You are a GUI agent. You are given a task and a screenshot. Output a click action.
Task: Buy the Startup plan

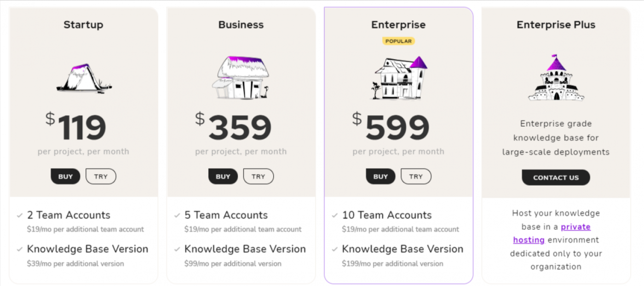click(65, 176)
